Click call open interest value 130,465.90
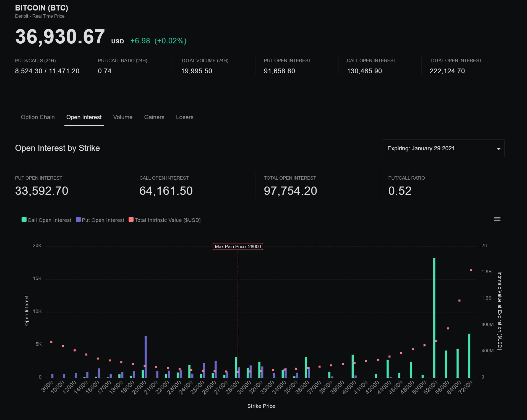527x420 pixels. click(x=364, y=71)
